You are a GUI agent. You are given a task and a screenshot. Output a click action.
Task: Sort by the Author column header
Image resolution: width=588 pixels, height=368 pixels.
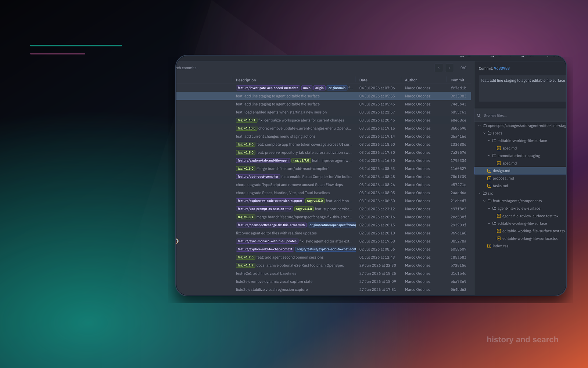pyautogui.click(x=411, y=80)
